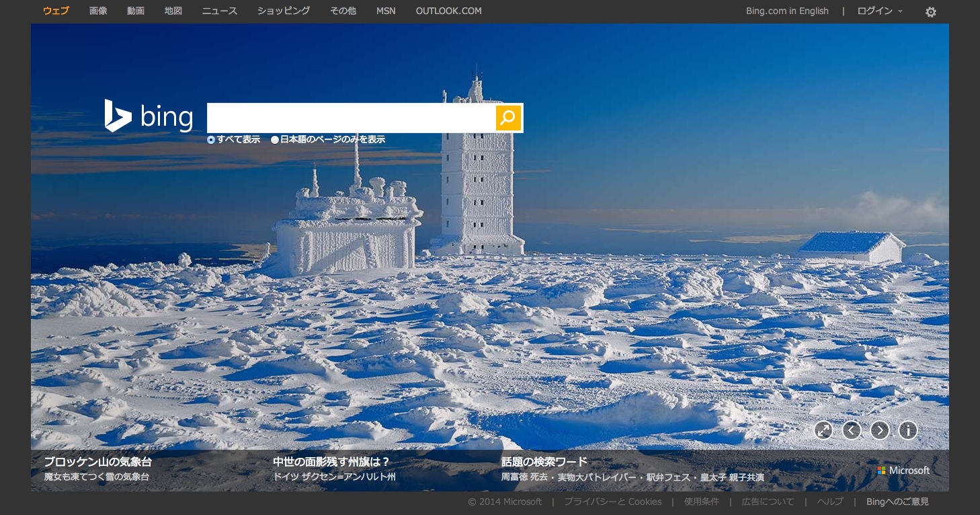
Task: Click the Microsoft logo in footer
Action: point(903,471)
